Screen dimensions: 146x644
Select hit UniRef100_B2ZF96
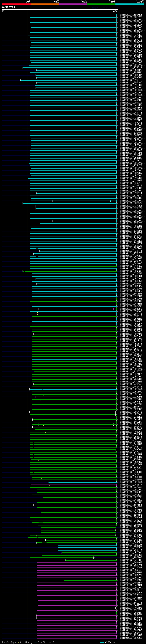click(x=131, y=497)
